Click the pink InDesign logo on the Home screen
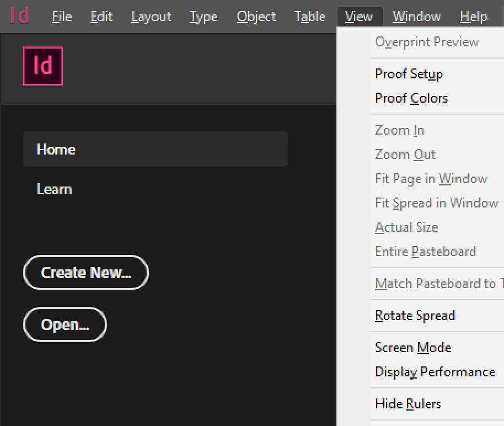Viewport: 504px width, 426px height. click(x=43, y=66)
